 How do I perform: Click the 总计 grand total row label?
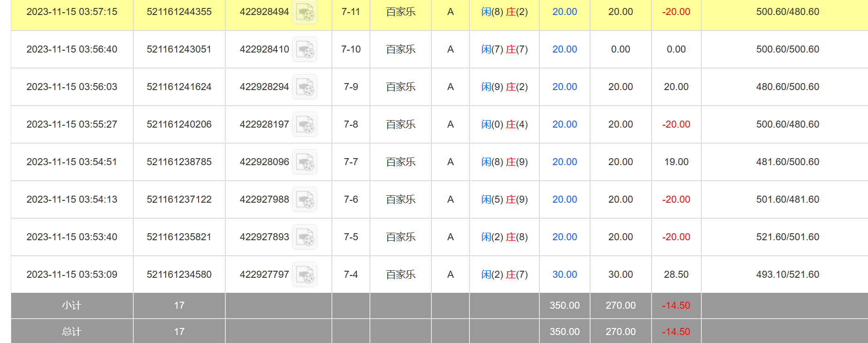(72, 332)
